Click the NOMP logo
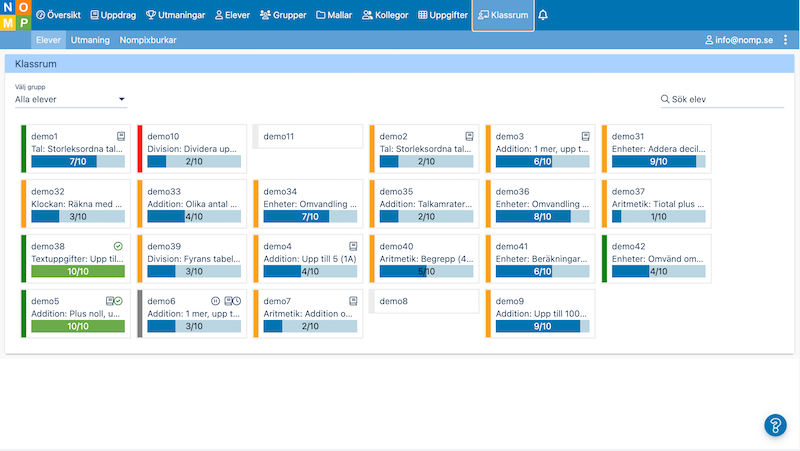The height and width of the screenshot is (451, 800). [15, 16]
